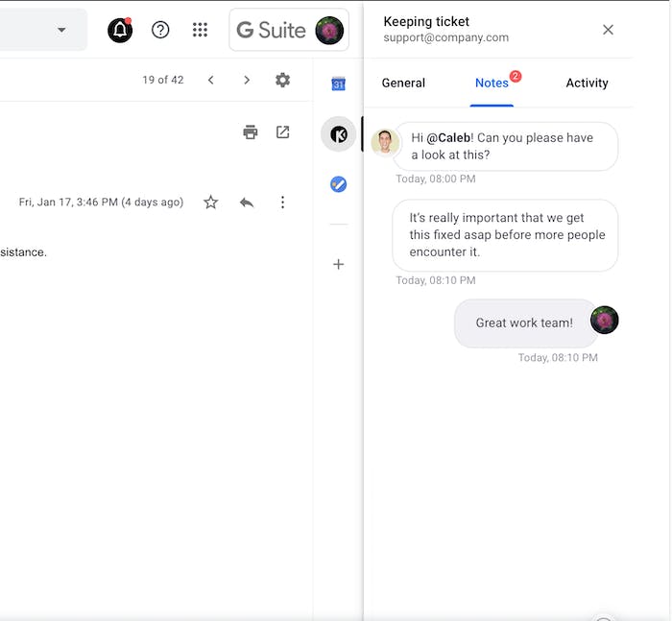Click the 'Keeping ticket' panel title
The height and width of the screenshot is (621, 672).
(x=426, y=21)
